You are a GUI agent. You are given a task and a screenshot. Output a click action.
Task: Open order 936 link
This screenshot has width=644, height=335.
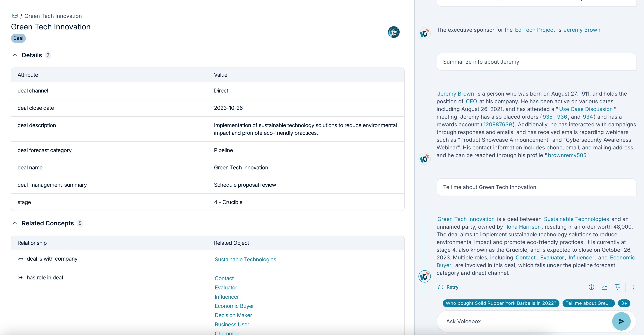[562, 117]
